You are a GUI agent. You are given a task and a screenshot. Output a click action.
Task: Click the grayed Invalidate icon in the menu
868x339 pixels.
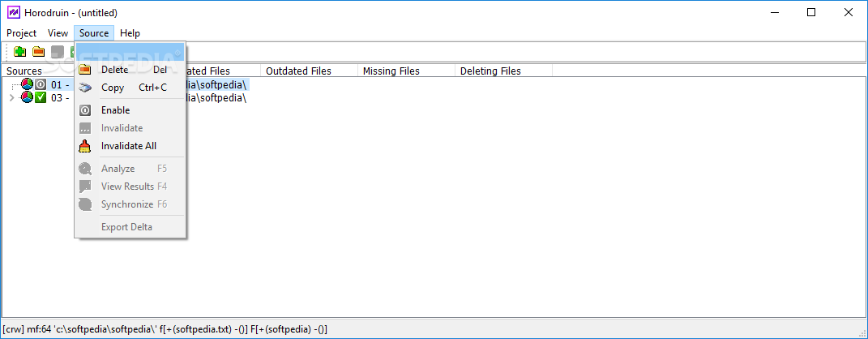[85, 128]
